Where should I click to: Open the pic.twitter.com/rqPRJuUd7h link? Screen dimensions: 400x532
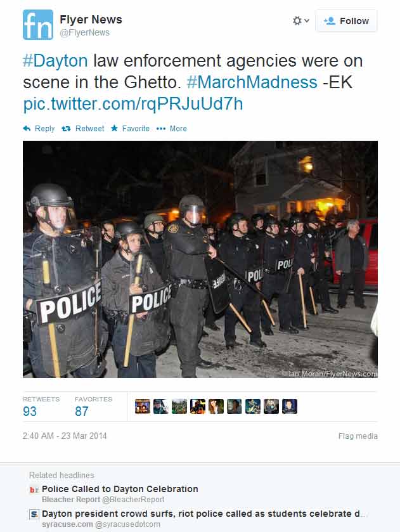133,104
